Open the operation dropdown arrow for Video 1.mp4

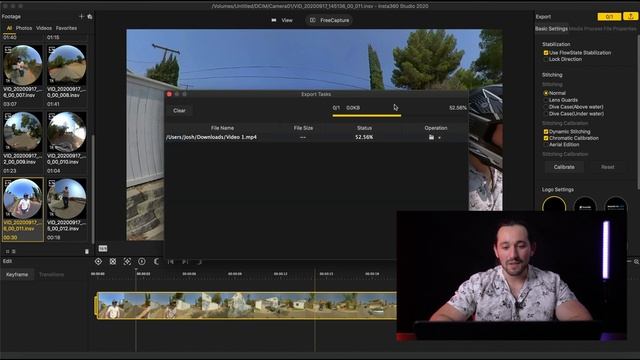440,138
